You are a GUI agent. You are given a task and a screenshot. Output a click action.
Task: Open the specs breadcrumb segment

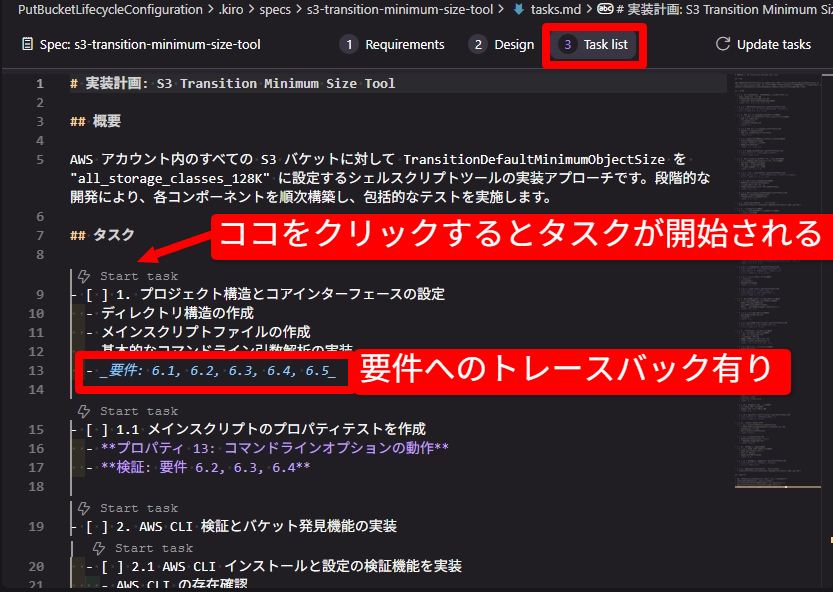274,9
